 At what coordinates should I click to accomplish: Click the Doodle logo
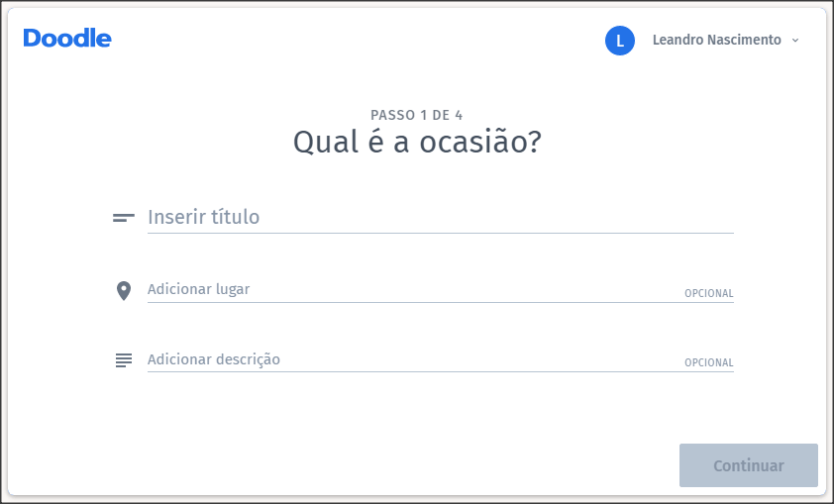(x=67, y=39)
